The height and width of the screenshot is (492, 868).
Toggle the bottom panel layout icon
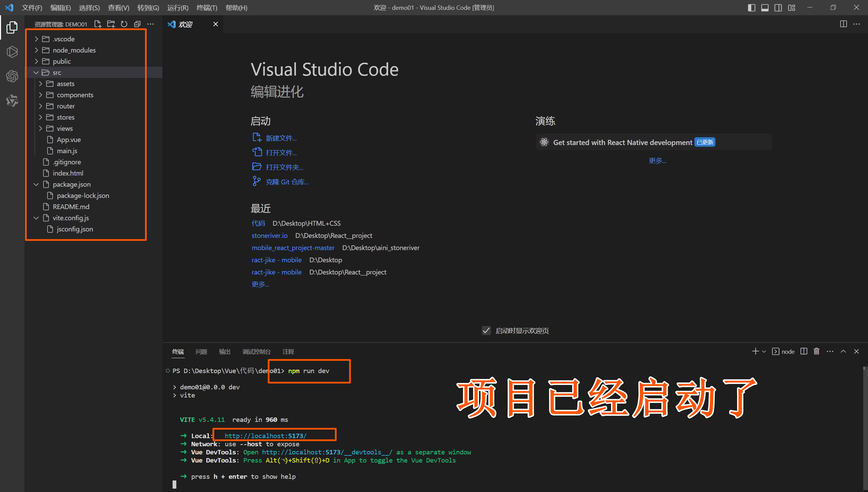[765, 7]
